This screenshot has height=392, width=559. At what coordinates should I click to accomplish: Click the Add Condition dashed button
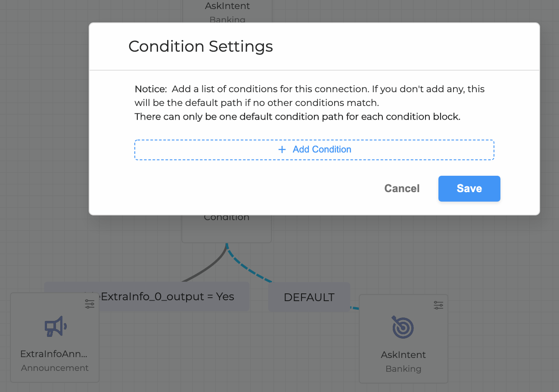pos(314,149)
